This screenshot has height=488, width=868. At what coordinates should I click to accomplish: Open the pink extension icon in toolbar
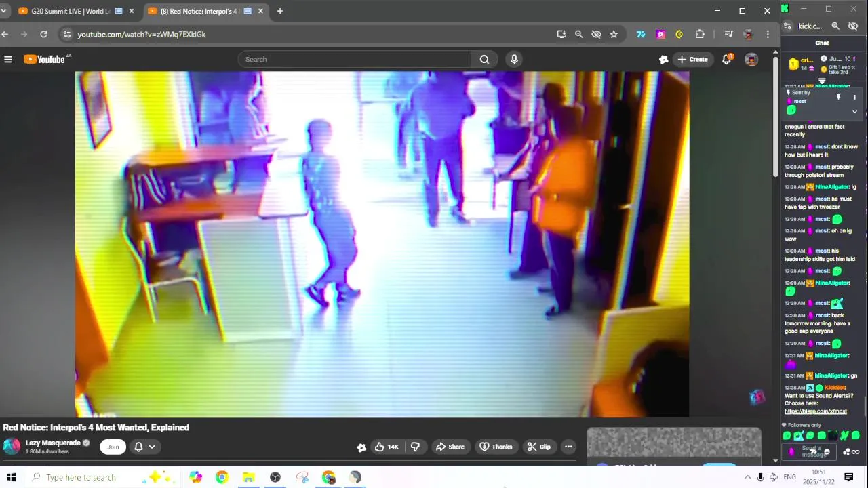pos(660,34)
